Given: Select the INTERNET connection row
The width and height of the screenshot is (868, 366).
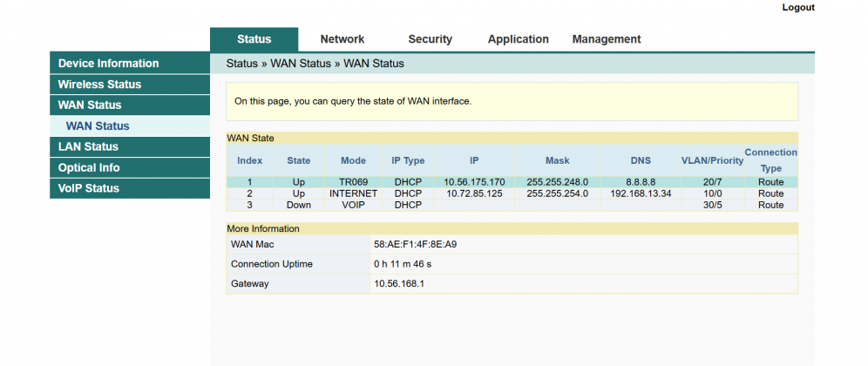Looking at the screenshot, I should tap(353, 193).
